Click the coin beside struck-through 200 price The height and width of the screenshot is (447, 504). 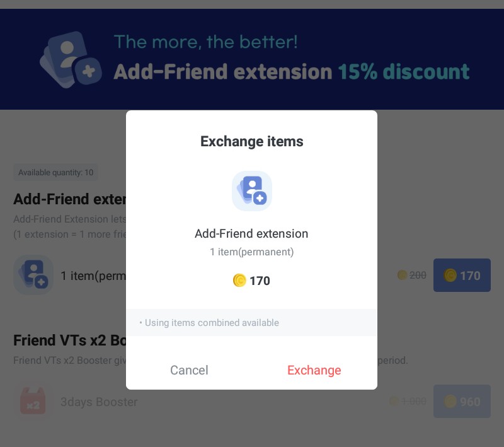[402, 276]
